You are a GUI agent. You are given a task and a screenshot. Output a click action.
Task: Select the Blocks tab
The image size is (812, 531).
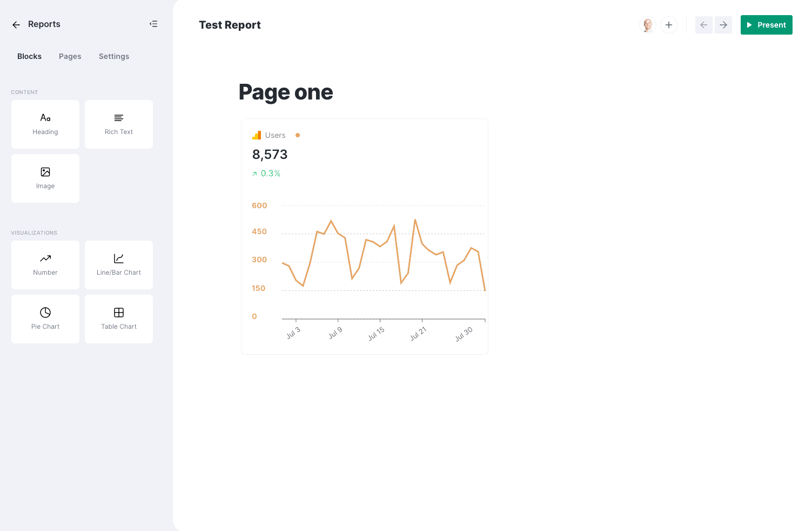click(x=29, y=56)
